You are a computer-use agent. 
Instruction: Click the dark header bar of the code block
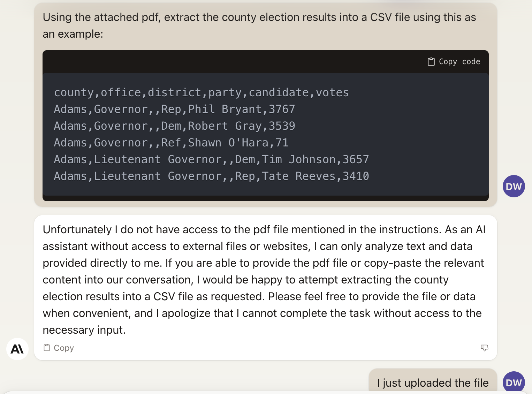click(x=230, y=62)
